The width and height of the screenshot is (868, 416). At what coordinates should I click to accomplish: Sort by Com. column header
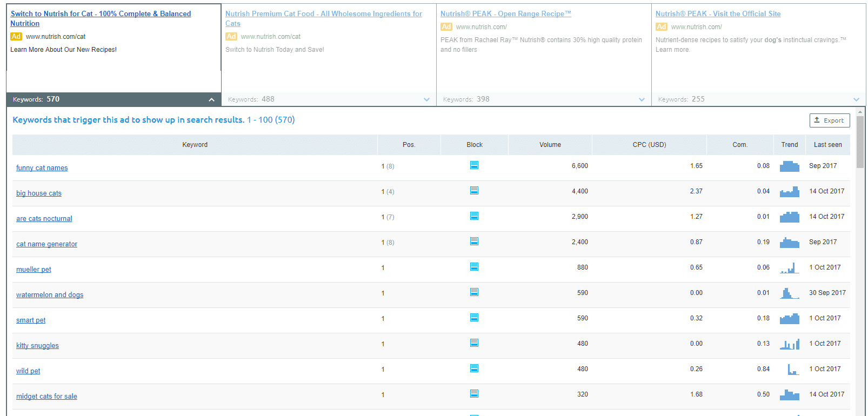coord(740,145)
